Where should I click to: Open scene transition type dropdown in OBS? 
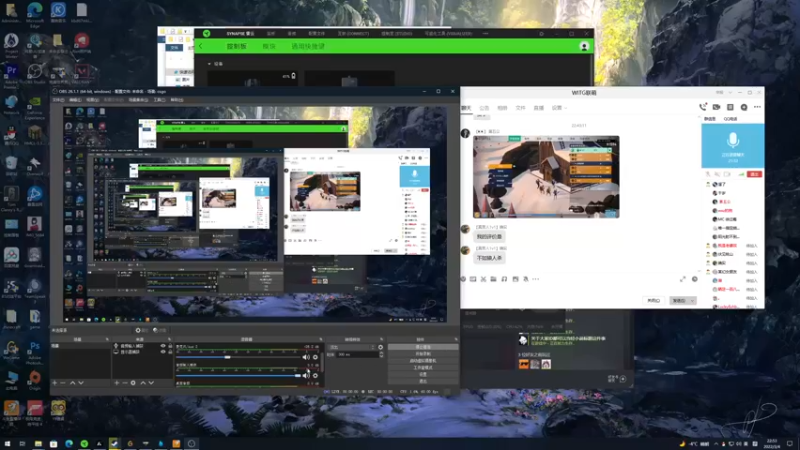[x=352, y=347]
